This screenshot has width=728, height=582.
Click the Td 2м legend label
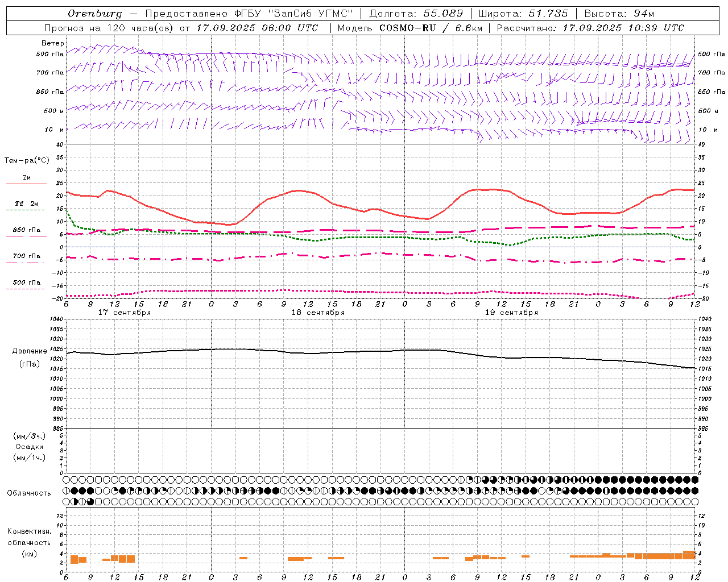pyautogui.click(x=27, y=203)
